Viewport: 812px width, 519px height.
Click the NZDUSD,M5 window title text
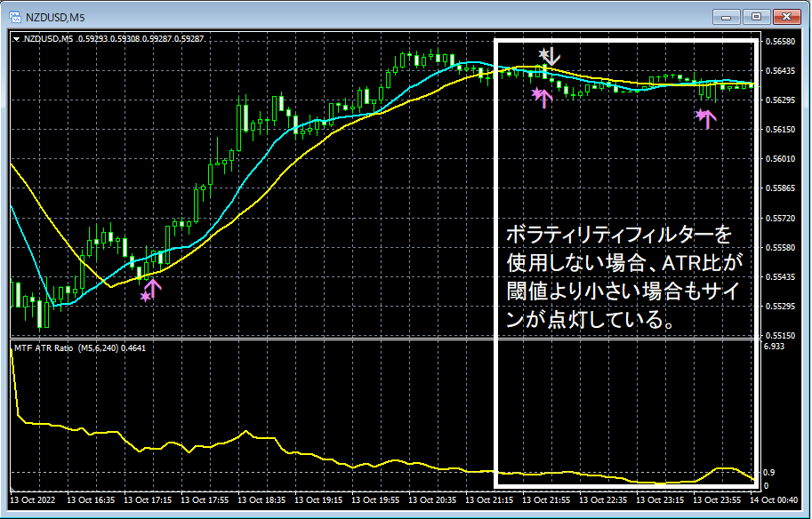coord(55,18)
